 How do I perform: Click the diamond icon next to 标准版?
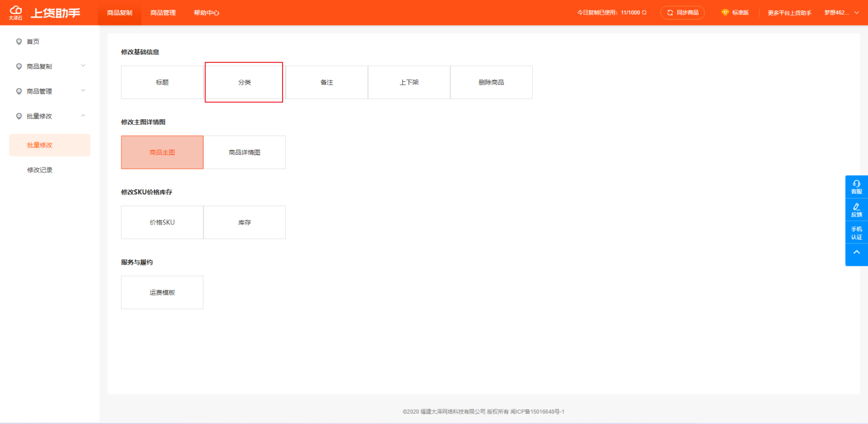coord(725,12)
